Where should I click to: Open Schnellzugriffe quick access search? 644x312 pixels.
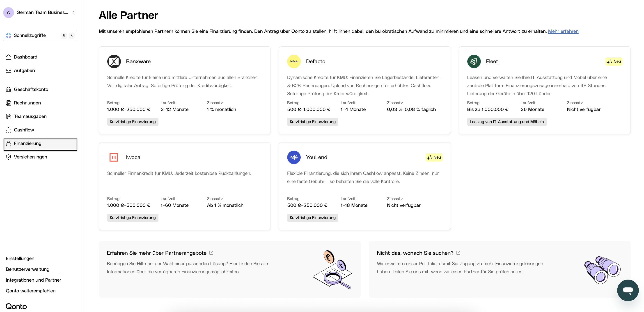tap(40, 35)
